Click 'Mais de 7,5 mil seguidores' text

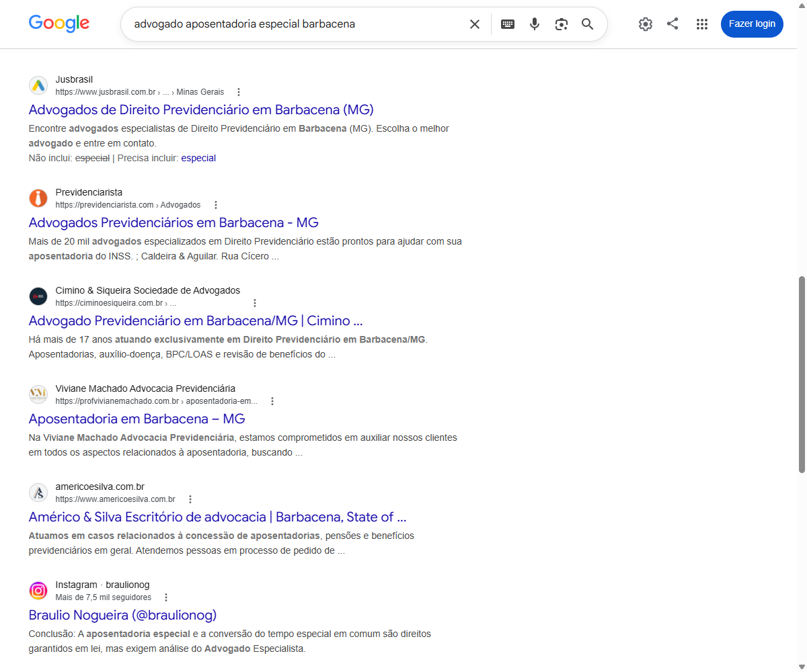coord(104,597)
